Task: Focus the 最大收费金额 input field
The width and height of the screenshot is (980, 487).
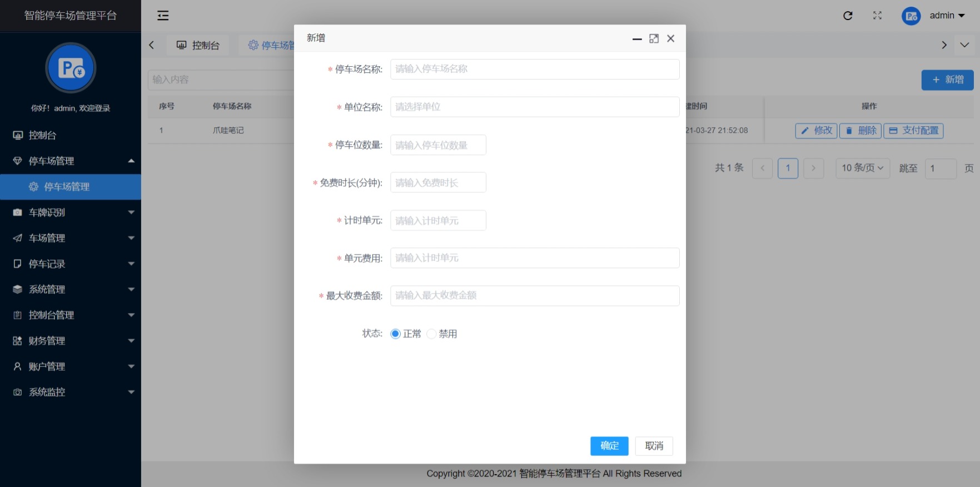Action: coord(535,296)
